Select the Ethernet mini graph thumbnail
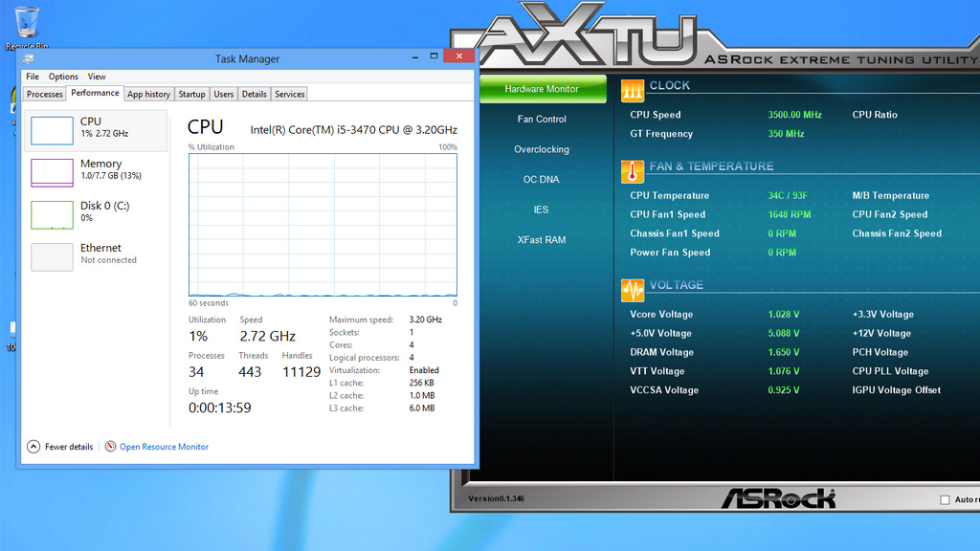Viewport: 980px width, 551px height. (x=52, y=256)
